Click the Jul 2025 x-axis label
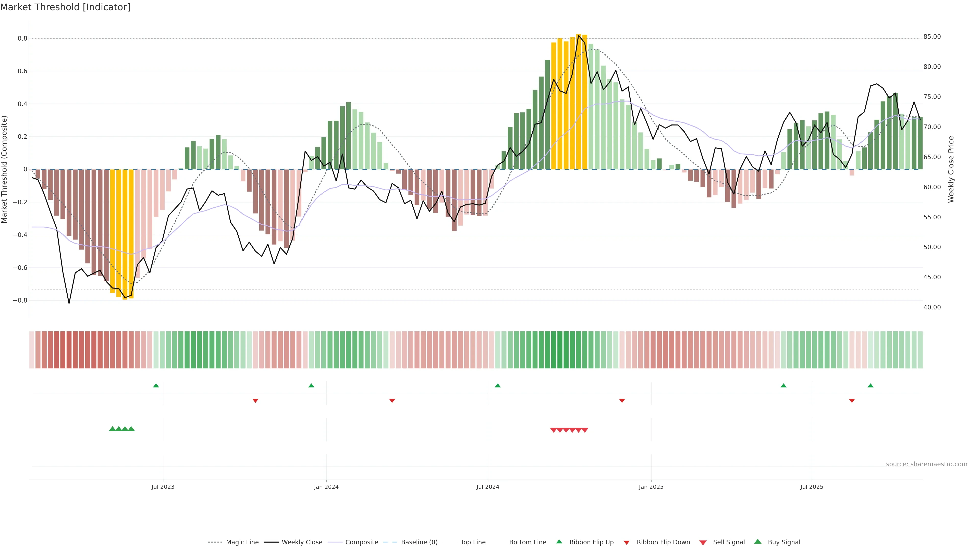980x551 pixels. point(812,487)
